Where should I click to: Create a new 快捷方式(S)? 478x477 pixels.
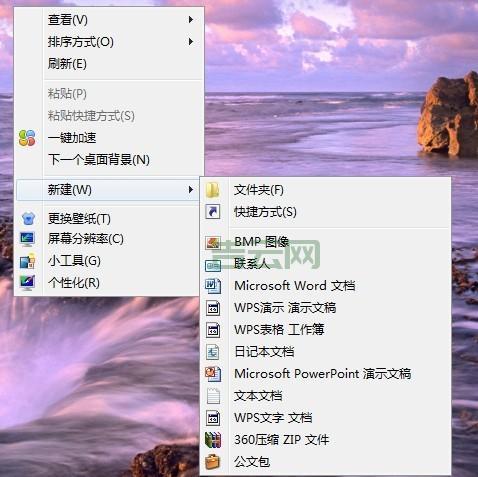click(x=325, y=212)
